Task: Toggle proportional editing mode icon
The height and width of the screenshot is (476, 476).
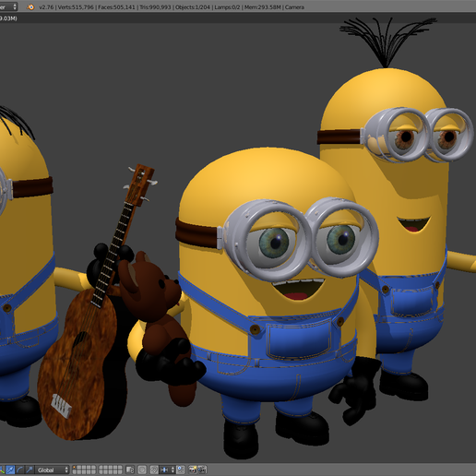Action: [x=142, y=470]
